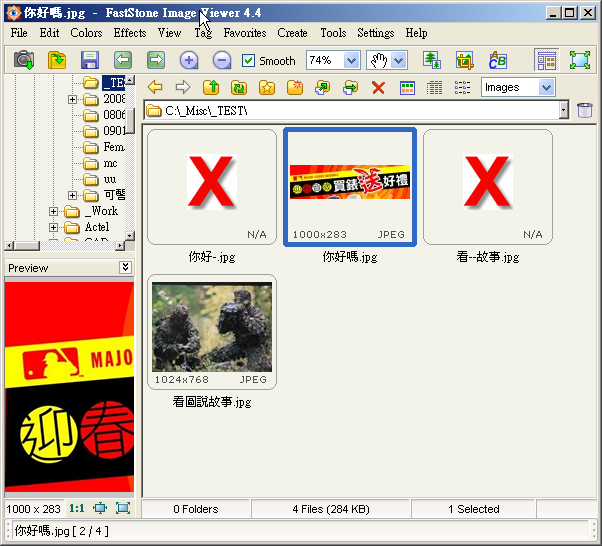Click the Draw Board text ACB icon
602x546 pixels.
(x=498, y=60)
